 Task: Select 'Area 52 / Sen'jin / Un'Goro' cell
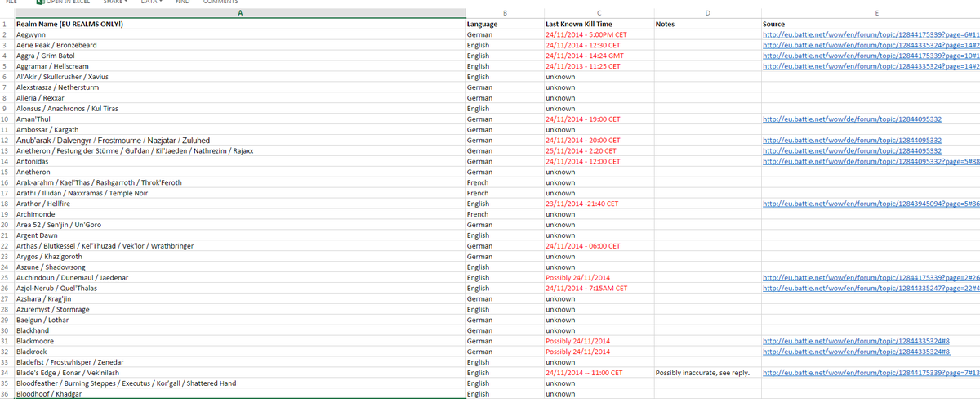pos(239,225)
